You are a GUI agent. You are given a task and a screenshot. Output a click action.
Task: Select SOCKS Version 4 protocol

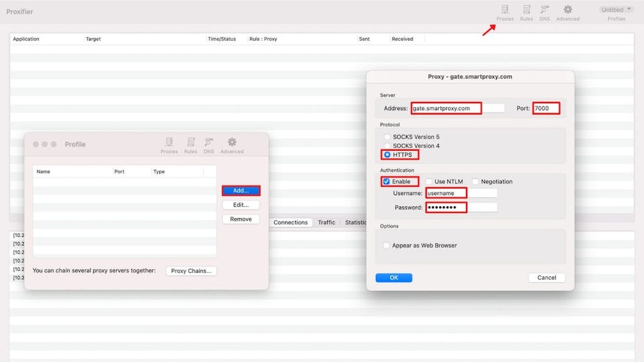pyautogui.click(x=387, y=146)
